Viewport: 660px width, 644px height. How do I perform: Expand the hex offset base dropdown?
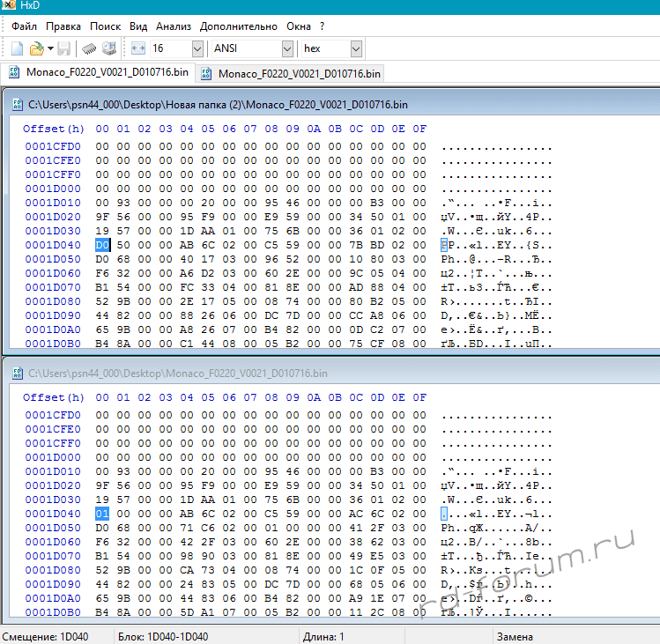(x=356, y=48)
